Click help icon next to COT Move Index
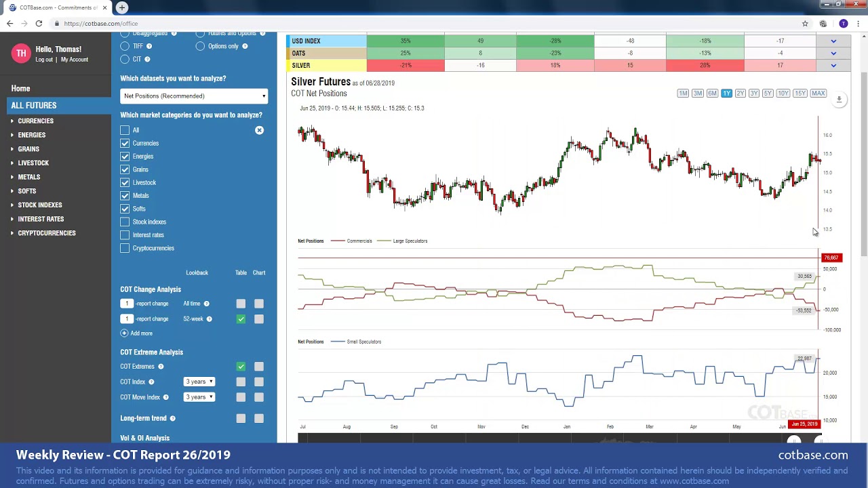 pos(165,397)
